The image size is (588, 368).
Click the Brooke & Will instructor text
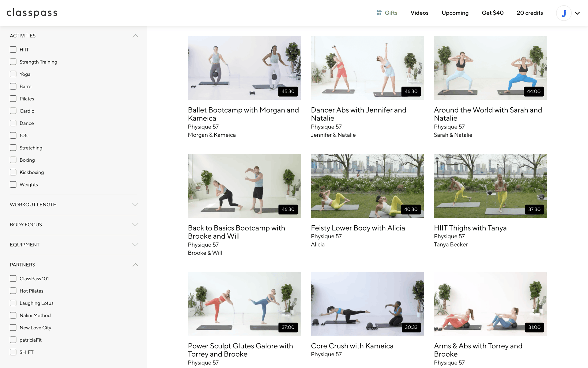205,253
